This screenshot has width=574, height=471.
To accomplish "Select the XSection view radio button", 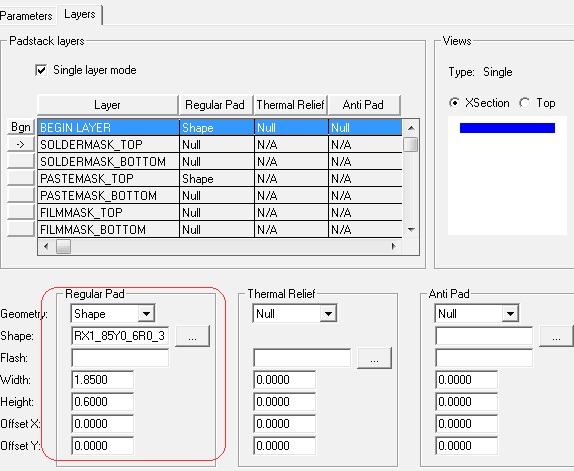I will point(454,103).
